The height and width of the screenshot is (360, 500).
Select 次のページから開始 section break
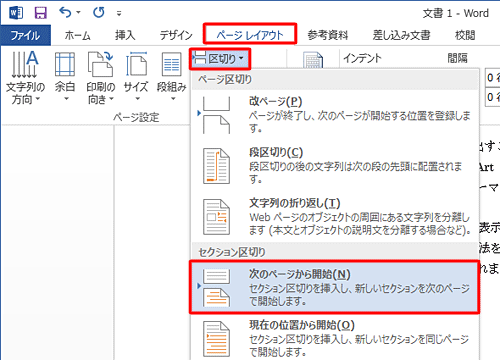point(335,287)
